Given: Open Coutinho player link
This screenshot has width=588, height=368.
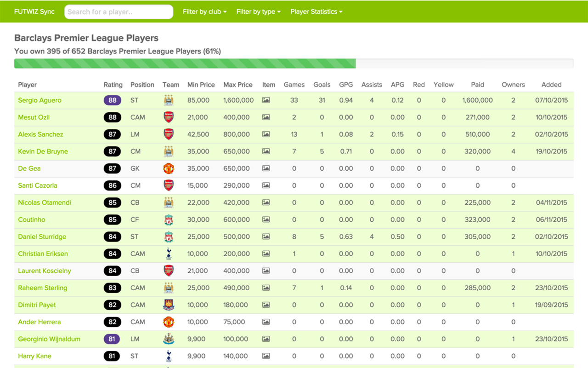Looking at the screenshot, I should (x=32, y=219).
